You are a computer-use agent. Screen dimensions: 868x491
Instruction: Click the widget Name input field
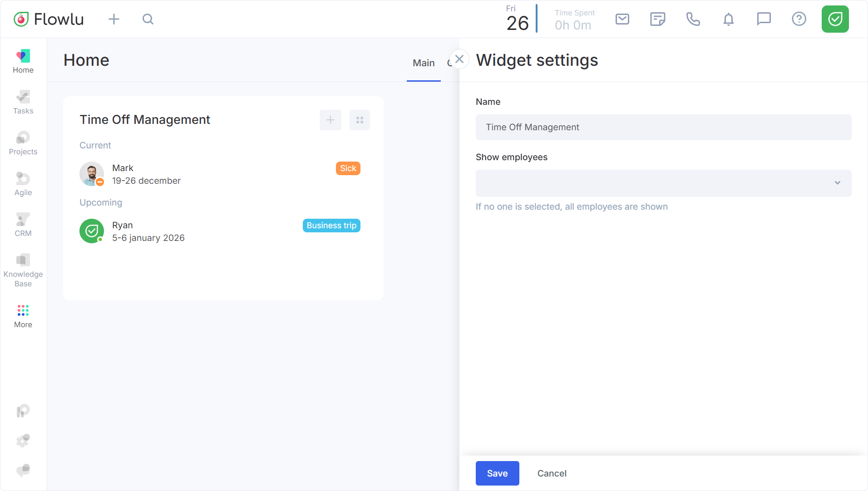(663, 127)
